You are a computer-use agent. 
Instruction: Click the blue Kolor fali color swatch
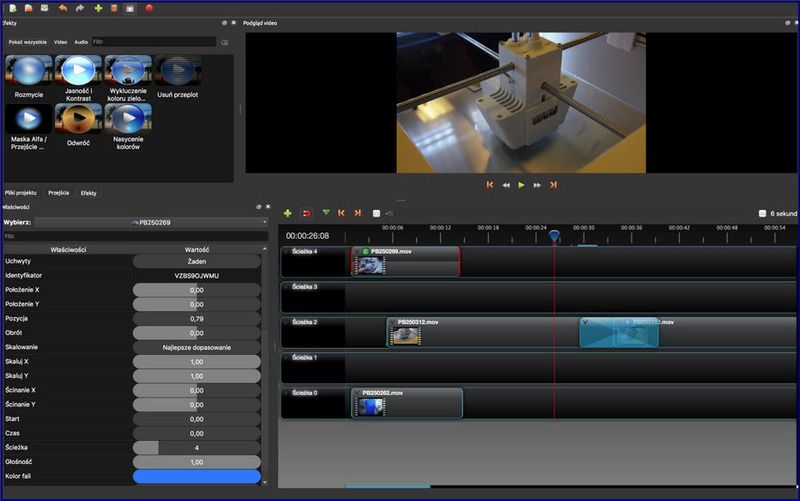[197, 477]
